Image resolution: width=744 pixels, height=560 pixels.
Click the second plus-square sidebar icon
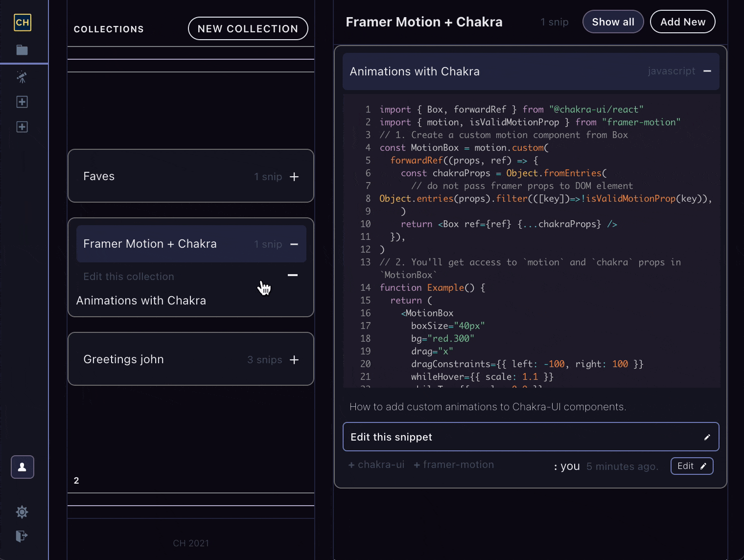coord(22,127)
